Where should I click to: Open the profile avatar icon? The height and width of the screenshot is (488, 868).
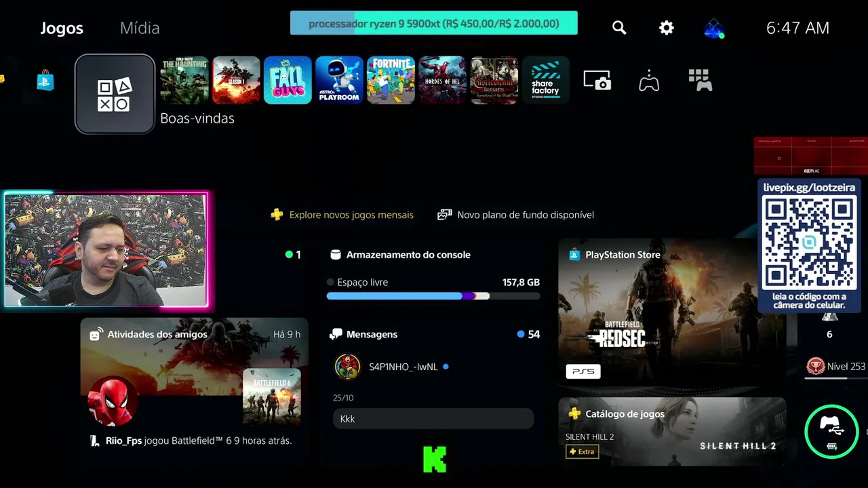713,28
